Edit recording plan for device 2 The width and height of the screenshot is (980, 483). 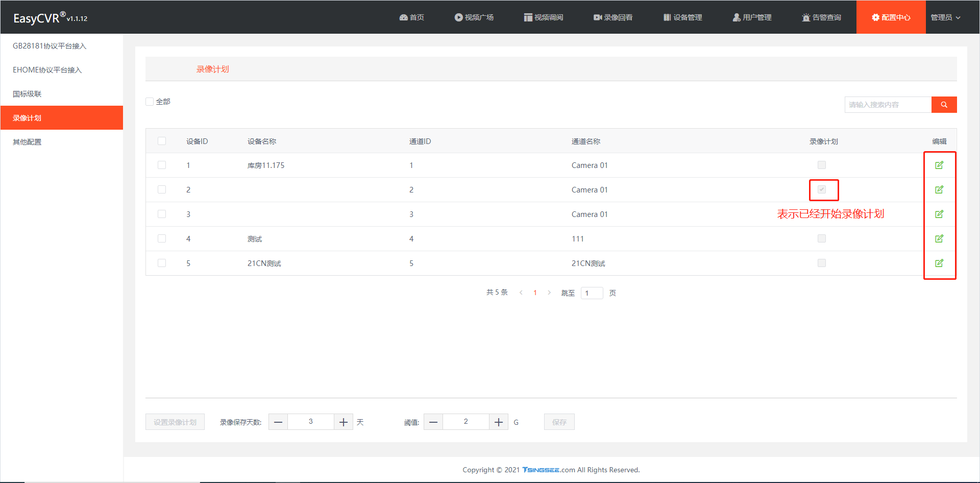pos(939,189)
